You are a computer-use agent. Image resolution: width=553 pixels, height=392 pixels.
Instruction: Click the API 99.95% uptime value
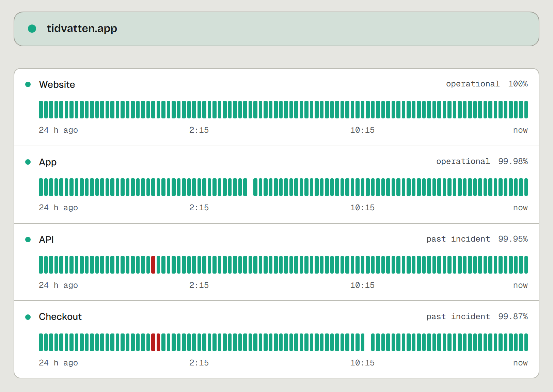[513, 239]
